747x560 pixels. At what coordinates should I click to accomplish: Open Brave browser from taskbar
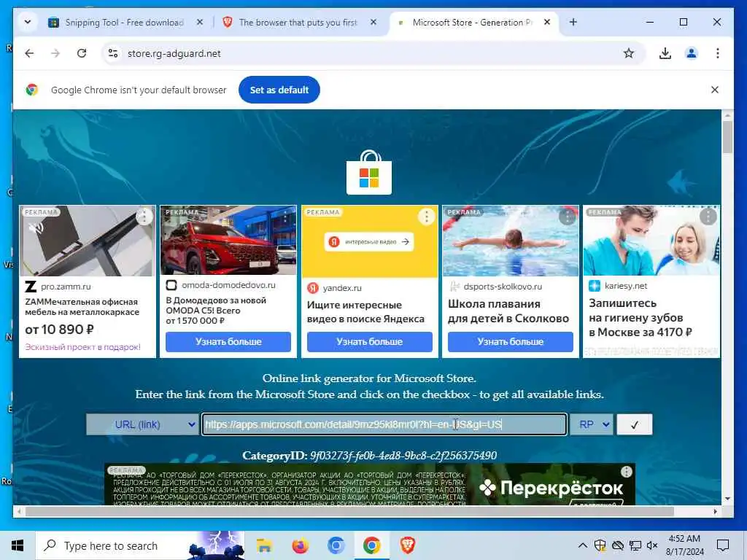coord(408,545)
